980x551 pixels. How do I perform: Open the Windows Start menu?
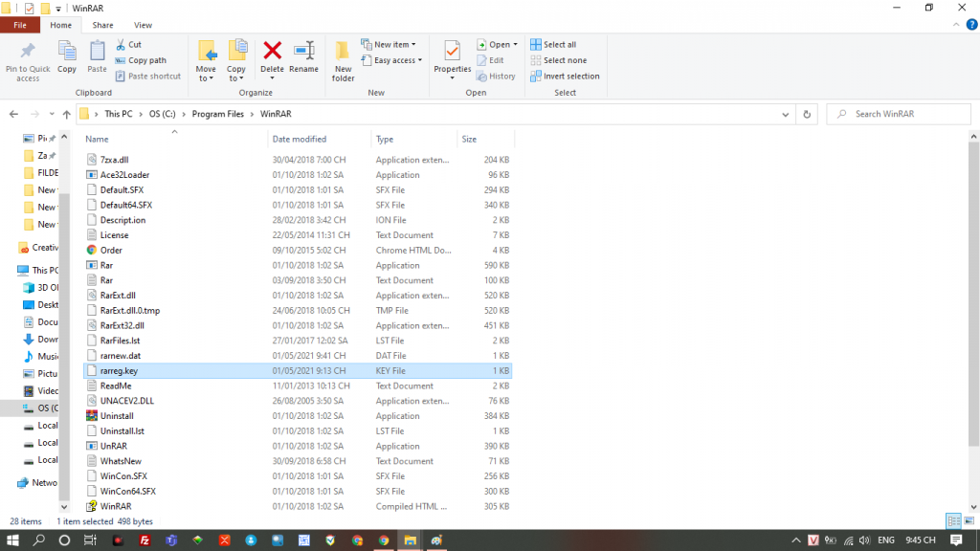coord(12,540)
